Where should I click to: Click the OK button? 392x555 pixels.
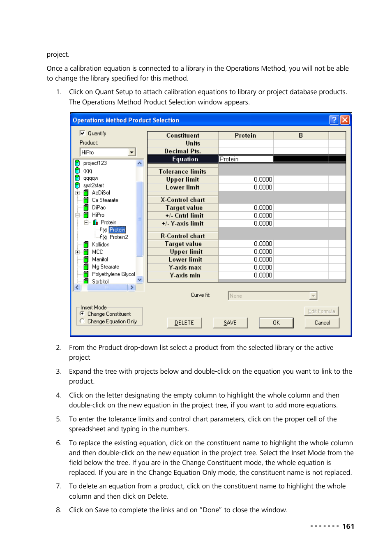[276, 323]
